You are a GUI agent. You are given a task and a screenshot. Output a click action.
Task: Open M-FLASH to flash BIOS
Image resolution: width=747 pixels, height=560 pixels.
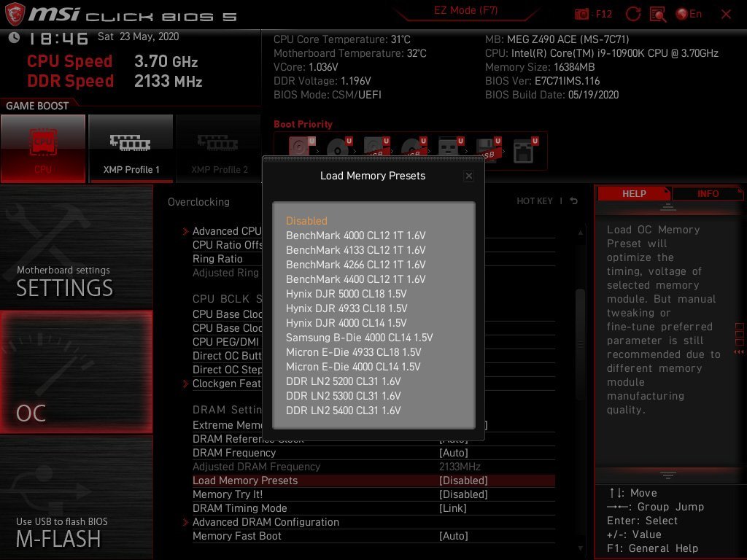tap(76, 497)
